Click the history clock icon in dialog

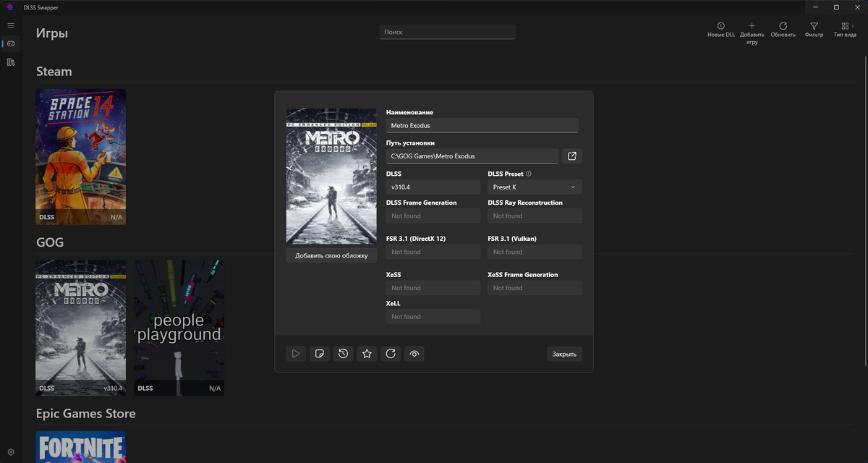point(343,354)
